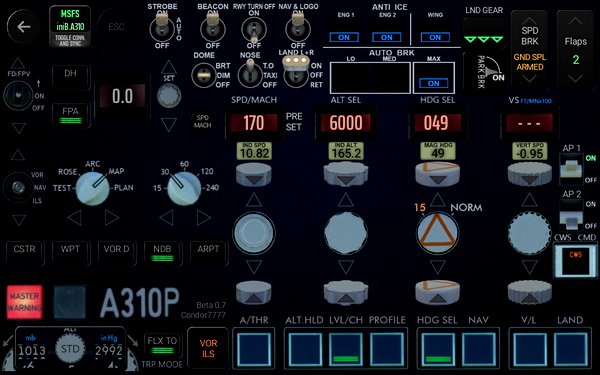Toggle the FPA button
Viewport: 600px width, 375px height.
click(70, 115)
